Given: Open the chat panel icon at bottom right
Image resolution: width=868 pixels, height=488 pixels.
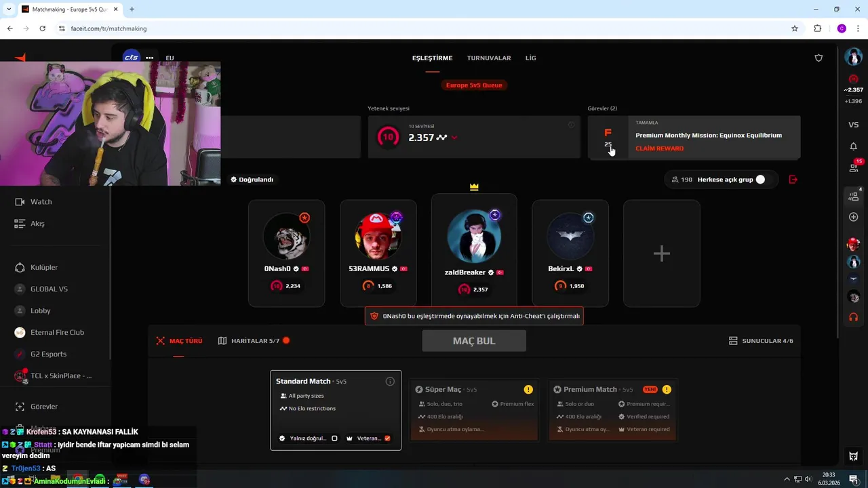Looking at the screenshot, I should pyautogui.click(x=854, y=456).
